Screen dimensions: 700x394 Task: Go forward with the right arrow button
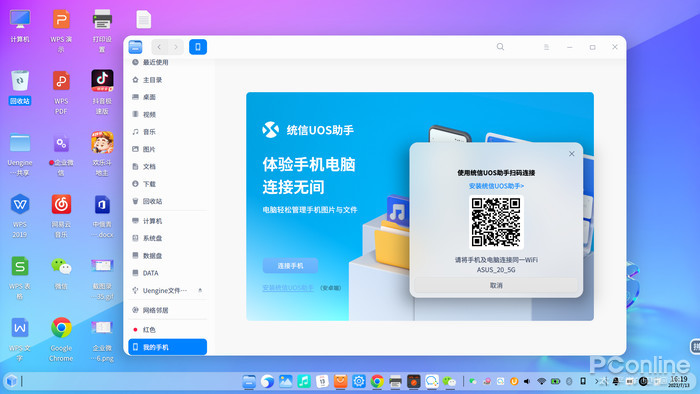tap(176, 47)
